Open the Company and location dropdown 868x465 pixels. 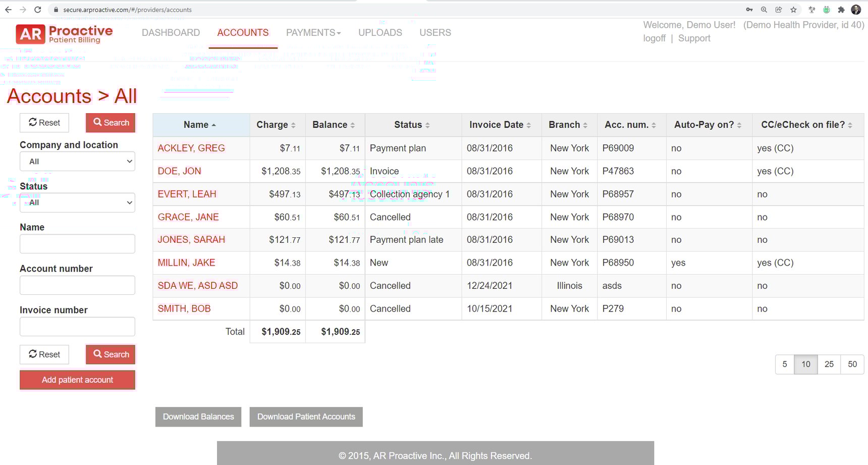77,161
